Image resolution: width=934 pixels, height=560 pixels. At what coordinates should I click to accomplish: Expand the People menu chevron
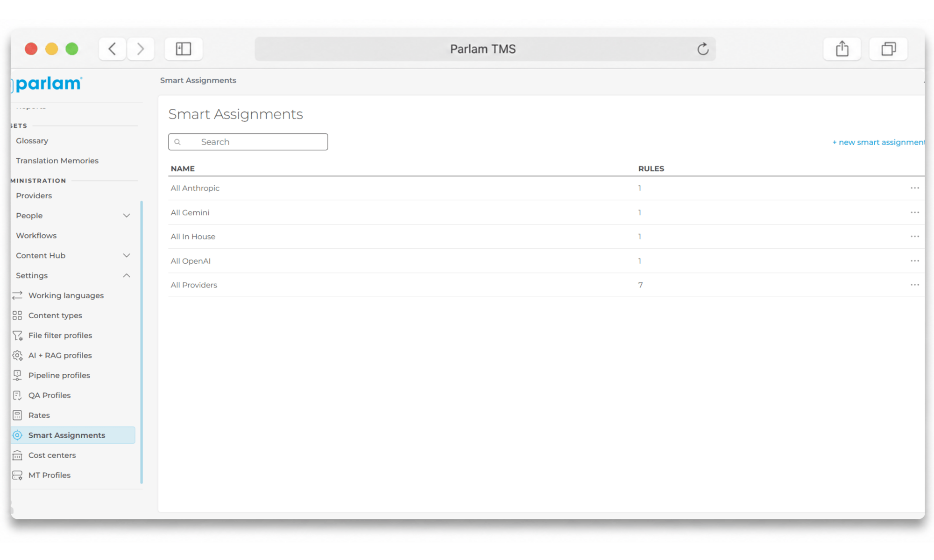(127, 216)
